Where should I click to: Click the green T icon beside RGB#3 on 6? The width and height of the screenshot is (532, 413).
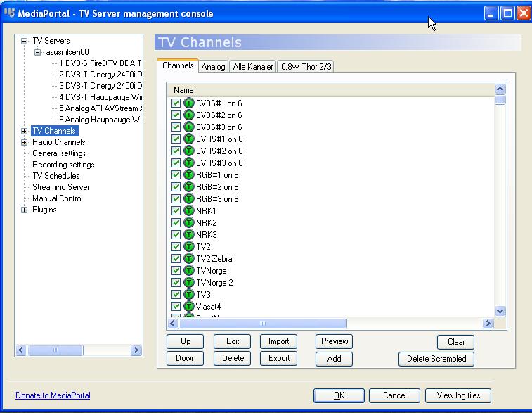188,198
